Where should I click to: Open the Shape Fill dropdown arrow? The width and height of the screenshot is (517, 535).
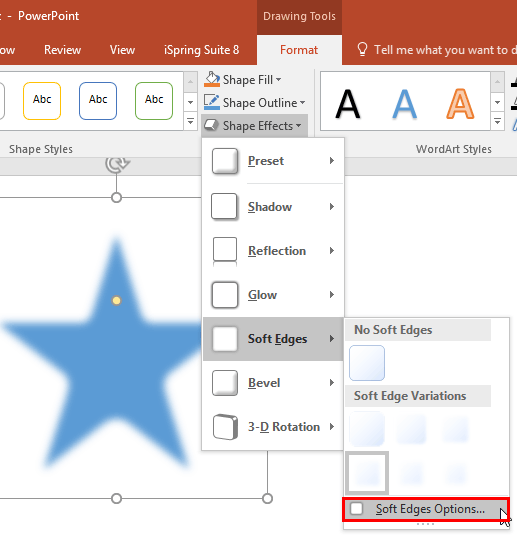tap(279, 80)
